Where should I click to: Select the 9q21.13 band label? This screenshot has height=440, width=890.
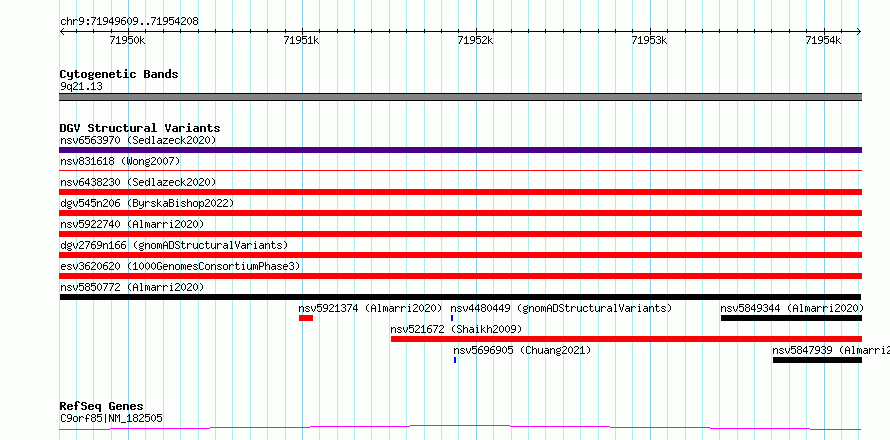click(x=81, y=87)
